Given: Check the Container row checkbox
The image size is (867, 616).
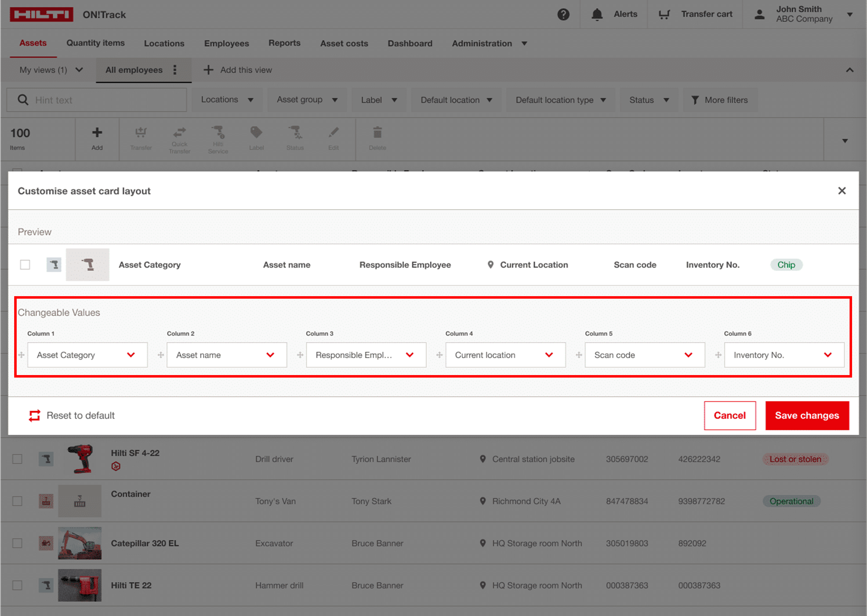Looking at the screenshot, I should [17, 501].
